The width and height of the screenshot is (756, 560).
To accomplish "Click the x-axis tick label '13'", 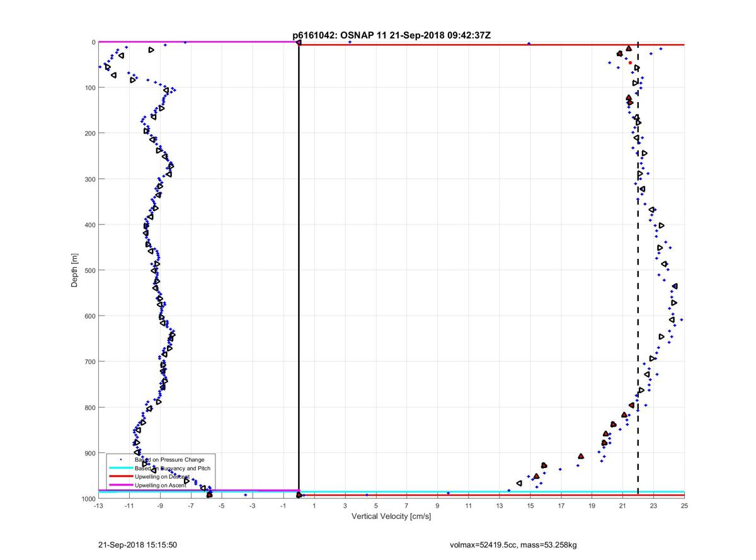I will (x=499, y=505).
